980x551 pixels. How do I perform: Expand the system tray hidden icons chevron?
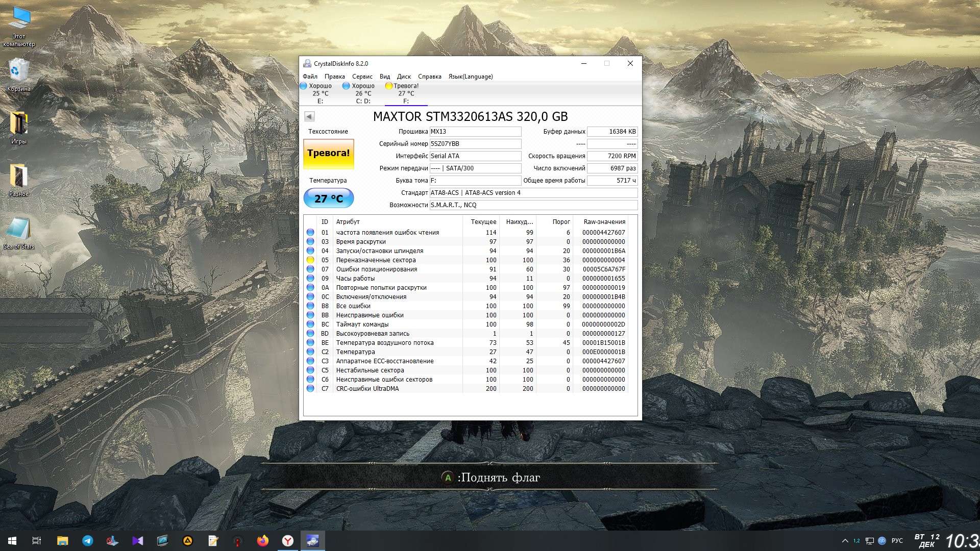[x=845, y=541]
